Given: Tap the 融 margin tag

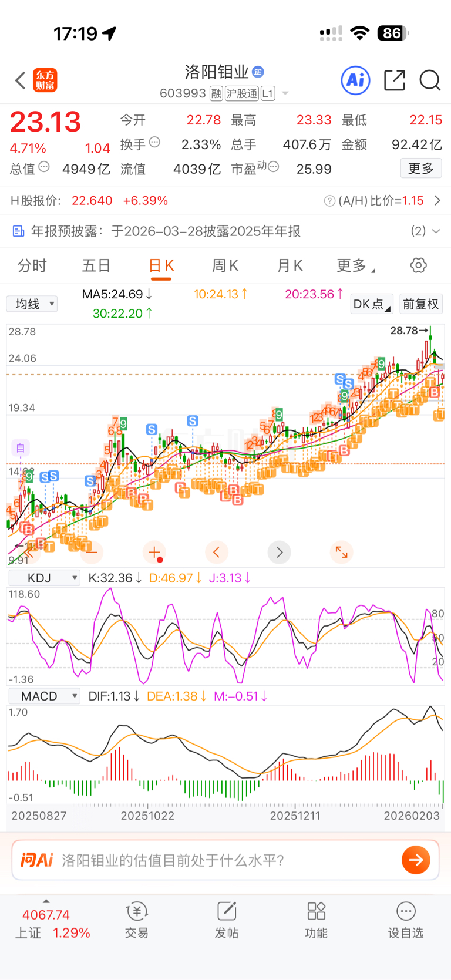Looking at the screenshot, I should click(216, 93).
